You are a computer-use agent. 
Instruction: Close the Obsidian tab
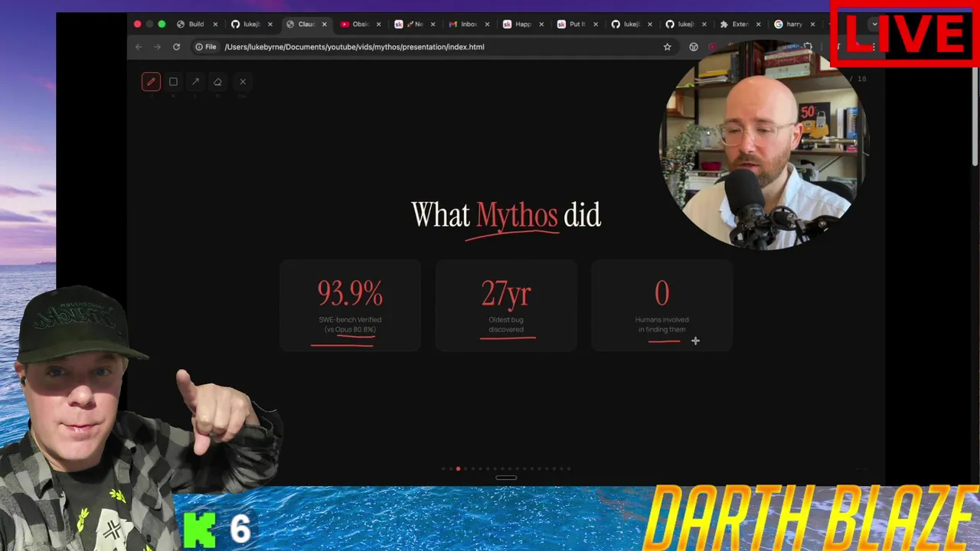[378, 24]
